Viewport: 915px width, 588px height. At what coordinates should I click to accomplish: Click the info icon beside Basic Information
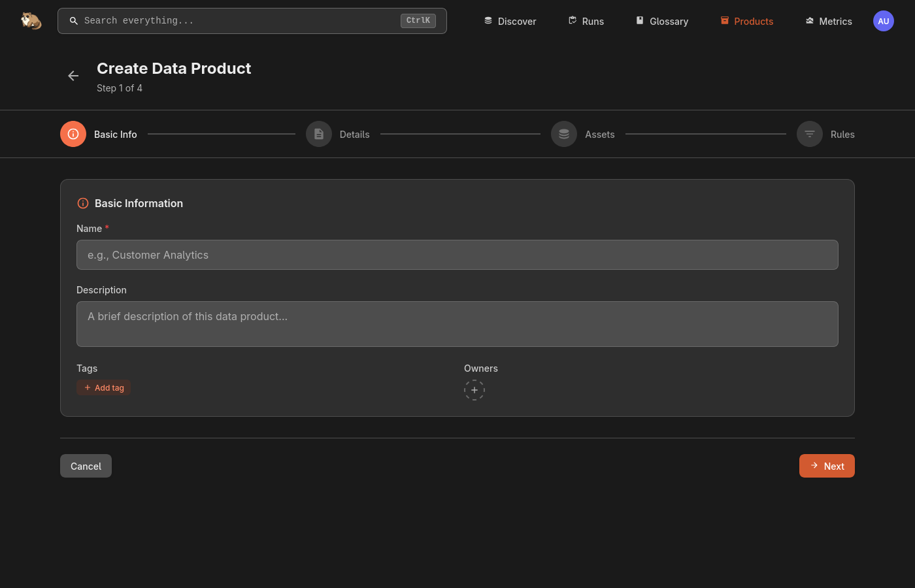[x=83, y=203]
